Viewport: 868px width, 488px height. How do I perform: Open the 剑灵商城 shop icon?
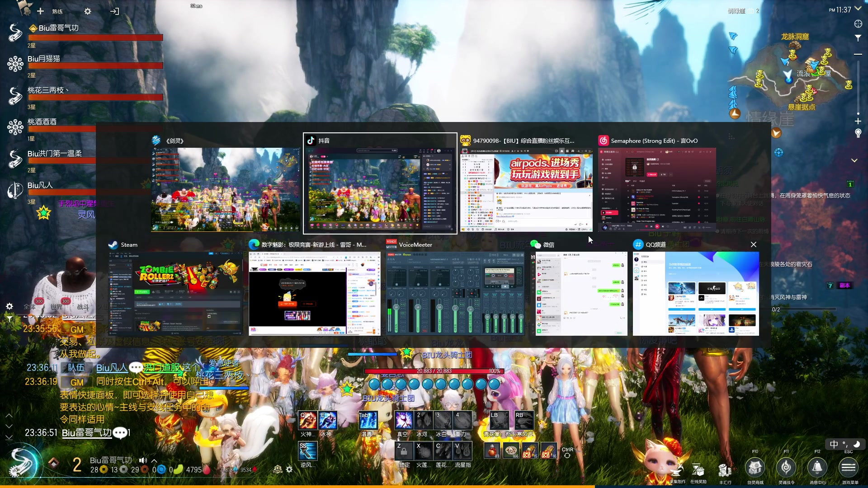755,468
